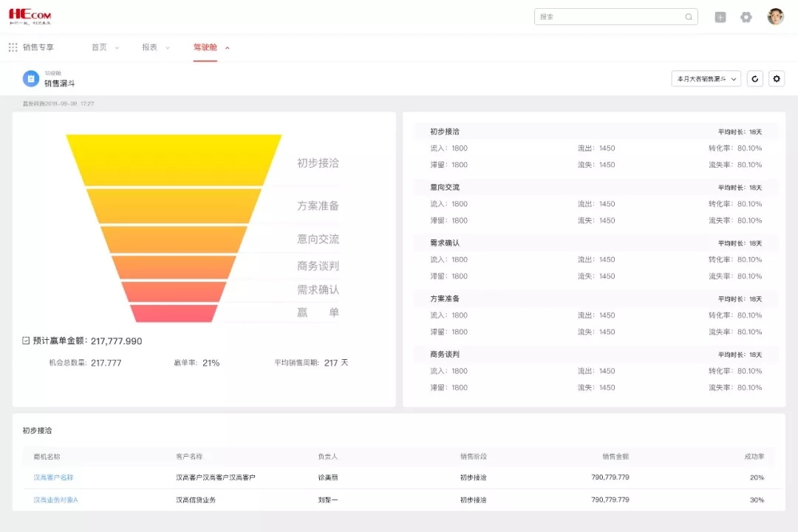Open the user avatar profile

coord(775,17)
